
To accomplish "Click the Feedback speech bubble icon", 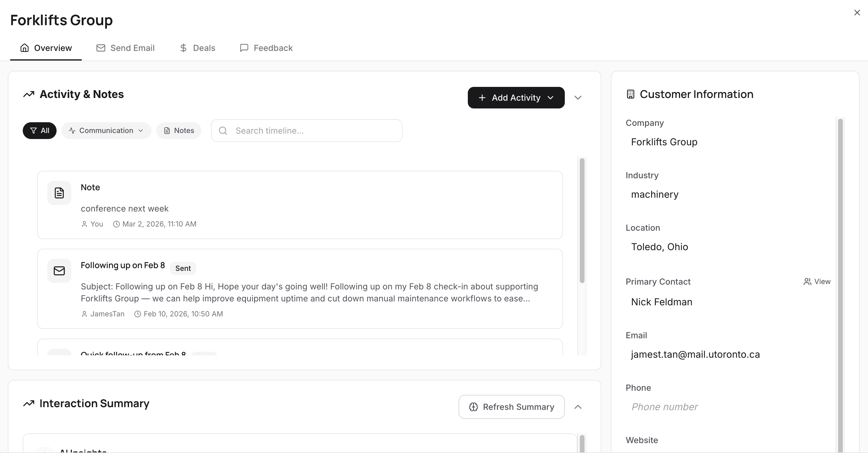I will [x=244, y=48].
